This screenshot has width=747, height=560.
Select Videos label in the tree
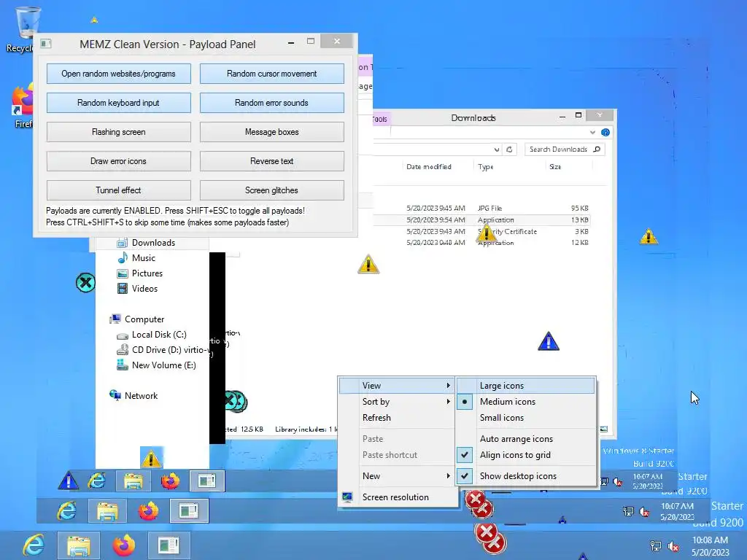(x=145, y=289)
